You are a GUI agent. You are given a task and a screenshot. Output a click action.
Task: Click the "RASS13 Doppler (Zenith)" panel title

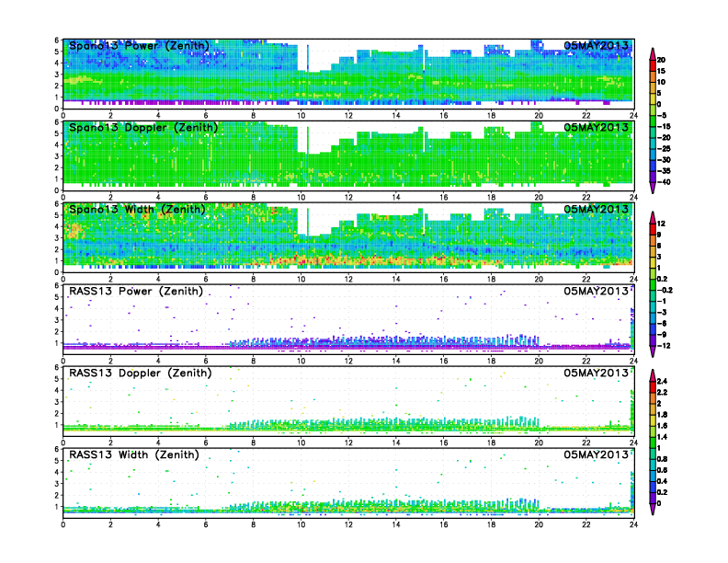(141, 373)
